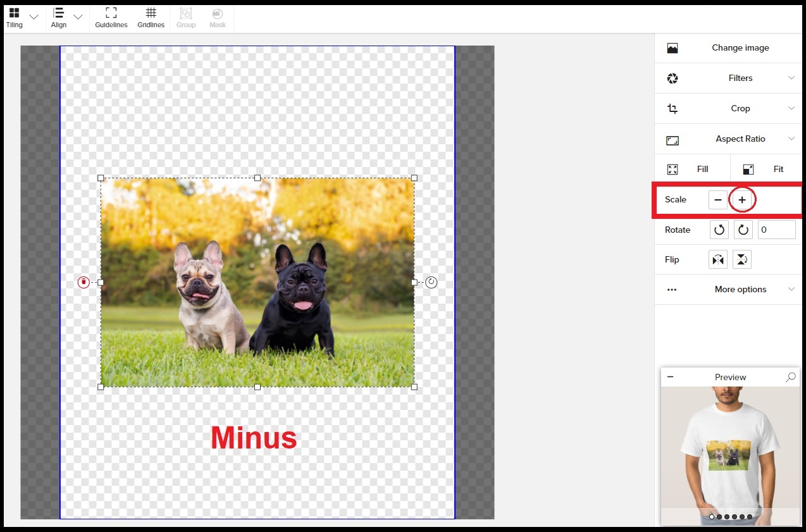The height and width of the screenshot is (532, 806).
Task: Rotate image counterclockwise
Action: [719, 230]
